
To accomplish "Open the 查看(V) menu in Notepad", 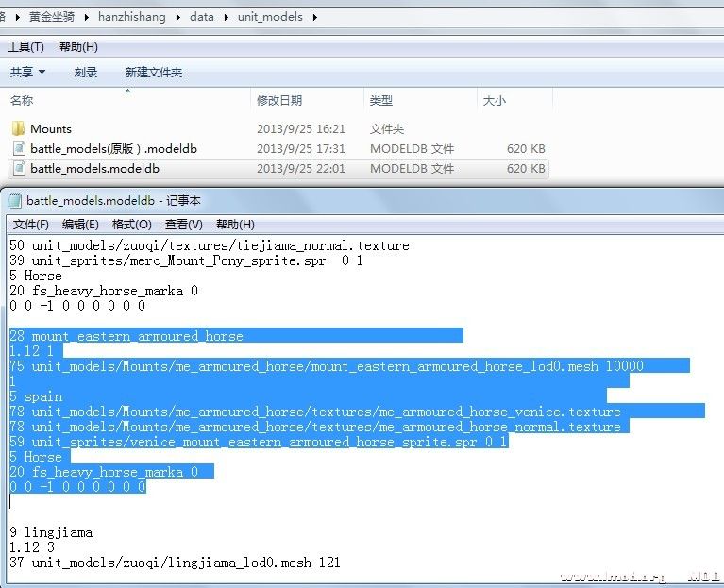I will pos(183,225).
